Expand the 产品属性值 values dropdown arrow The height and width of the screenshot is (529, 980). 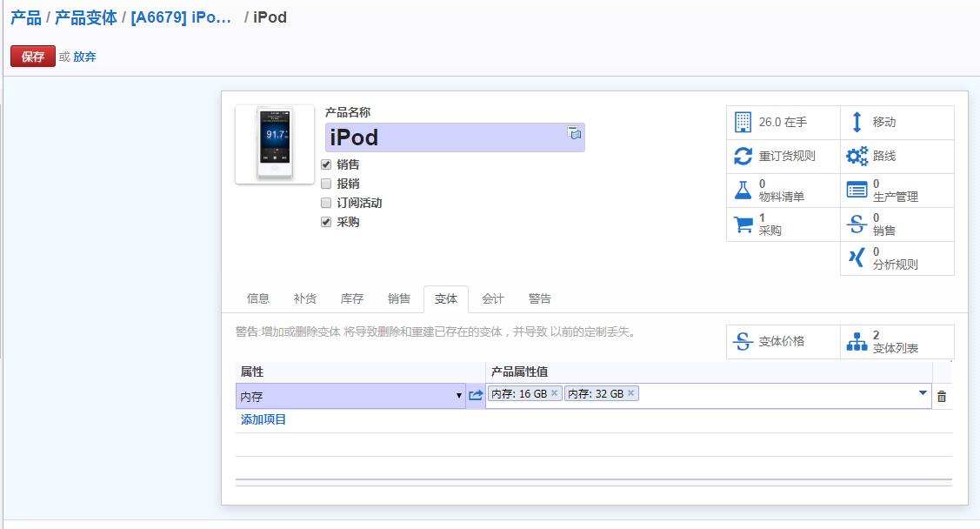click(923, 393)
